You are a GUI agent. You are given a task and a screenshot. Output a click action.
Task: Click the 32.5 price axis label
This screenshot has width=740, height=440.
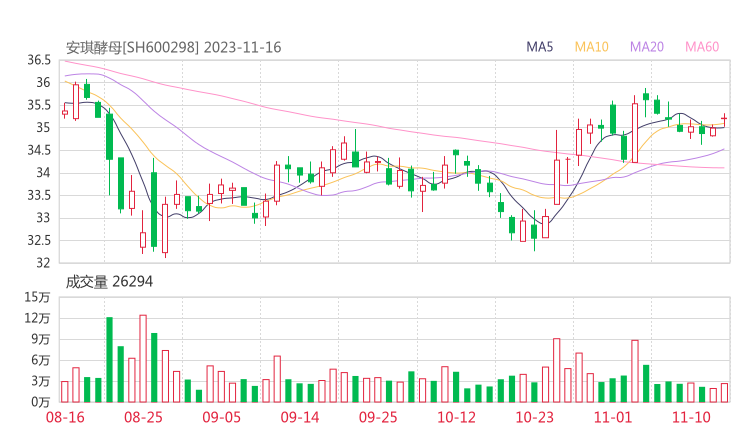point(39,240)
